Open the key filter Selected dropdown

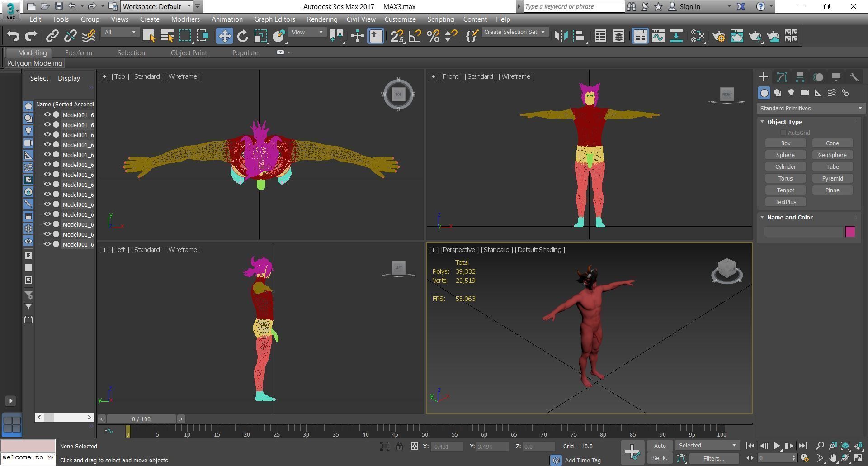click(x=708, y=446)
